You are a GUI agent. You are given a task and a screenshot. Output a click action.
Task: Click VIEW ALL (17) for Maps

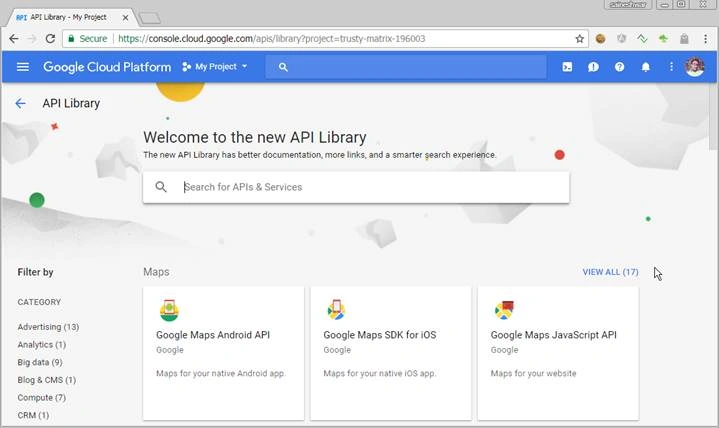(610, 272)
